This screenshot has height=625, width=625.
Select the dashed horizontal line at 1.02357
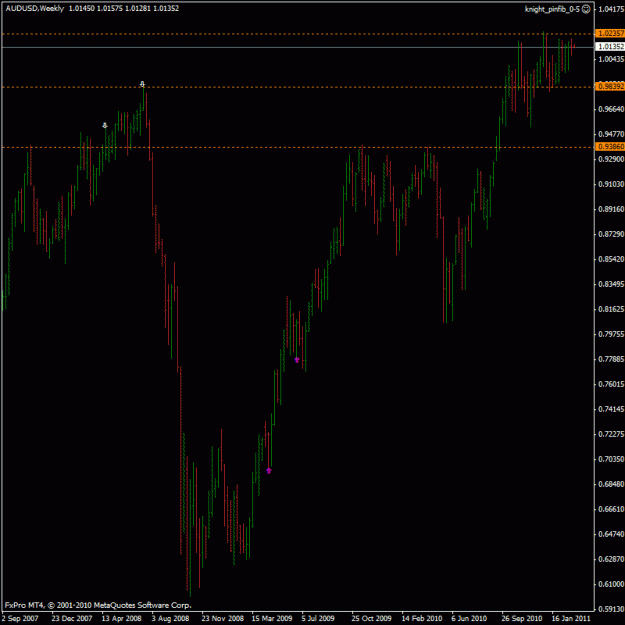tap(298, 34)
